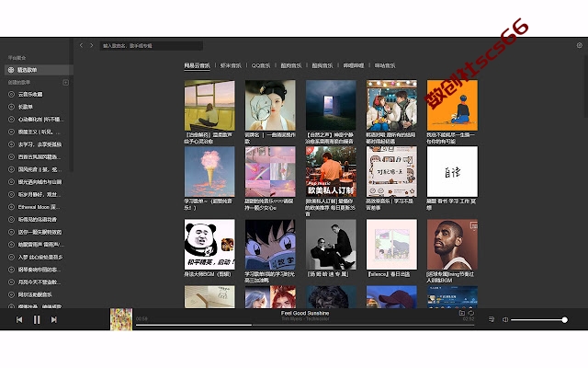Seek within the song progress bar
This screenshot has height=368, width=588.
tap(305, 325)
